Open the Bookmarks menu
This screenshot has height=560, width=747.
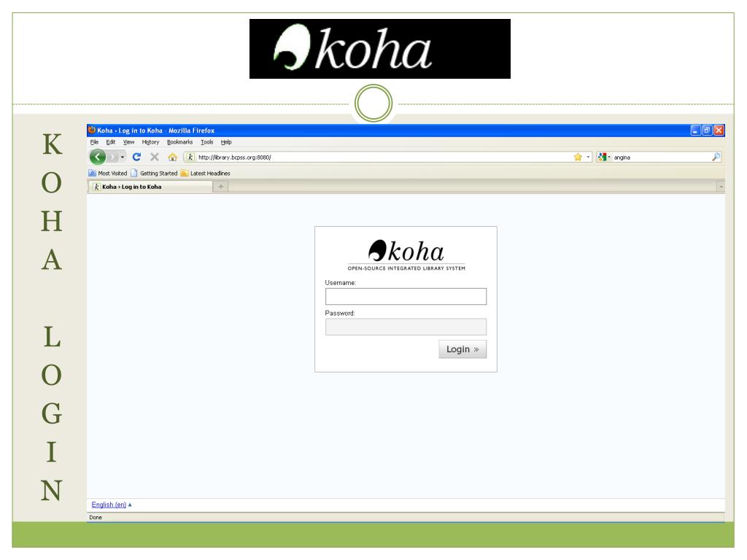coord(179,142)
